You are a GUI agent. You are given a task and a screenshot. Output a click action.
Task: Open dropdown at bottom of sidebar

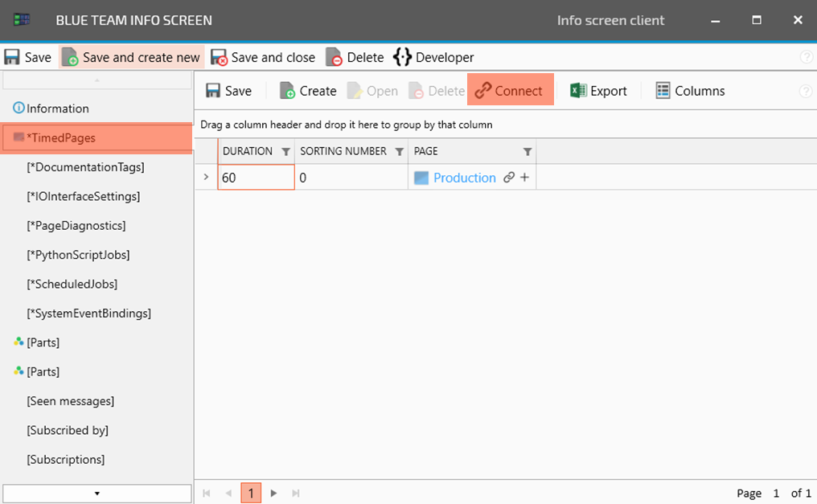(96, 494)
